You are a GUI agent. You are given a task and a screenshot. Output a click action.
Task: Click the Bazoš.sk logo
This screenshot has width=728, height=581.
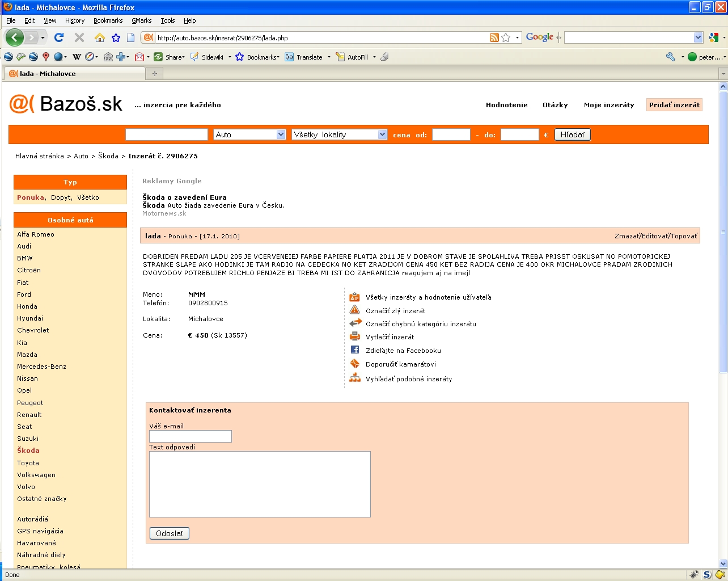66,103
